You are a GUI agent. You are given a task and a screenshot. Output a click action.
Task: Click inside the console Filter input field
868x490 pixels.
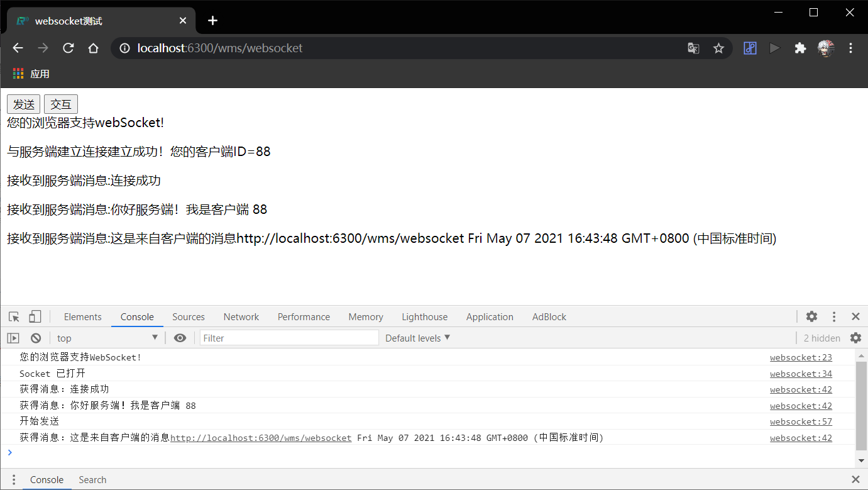click(289, 338)
